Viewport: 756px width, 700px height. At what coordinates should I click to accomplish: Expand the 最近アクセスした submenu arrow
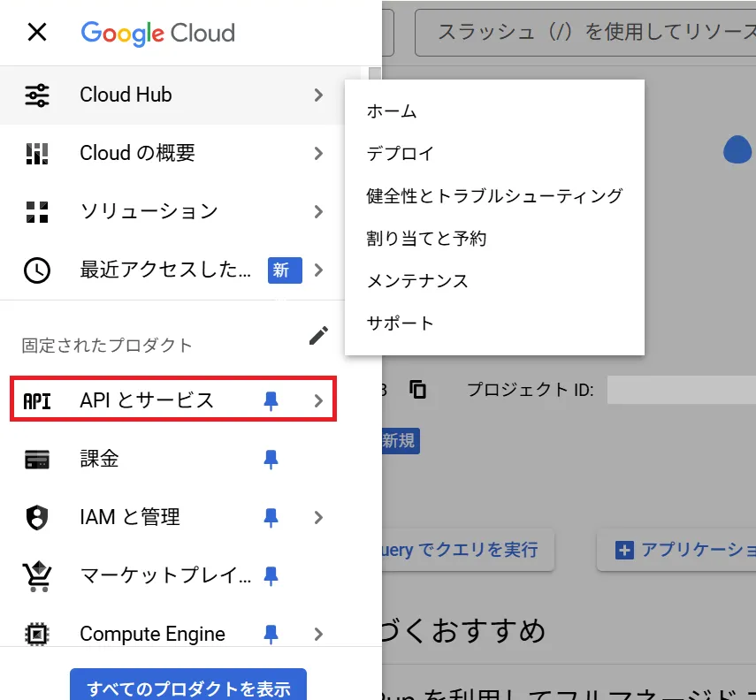pos(318,270)
